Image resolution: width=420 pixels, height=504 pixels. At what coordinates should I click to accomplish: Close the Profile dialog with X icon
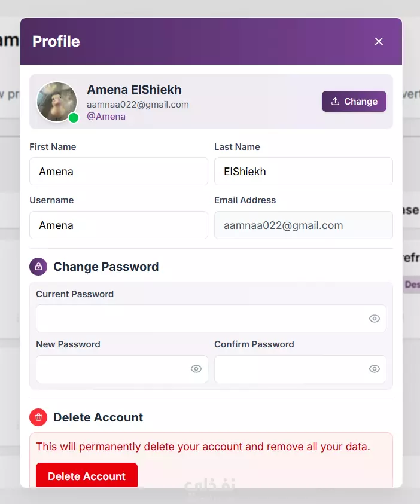[x=379, y=41]
